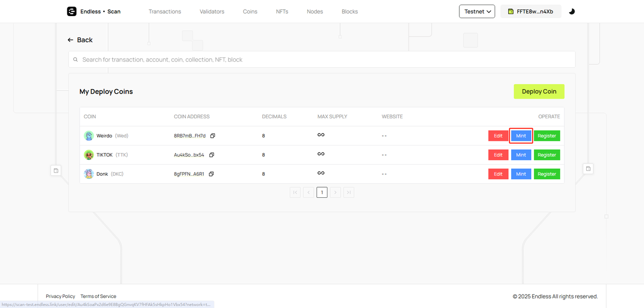Screen dimensions: 644x308
Task: Go to next page arrow
Action: 336,192
